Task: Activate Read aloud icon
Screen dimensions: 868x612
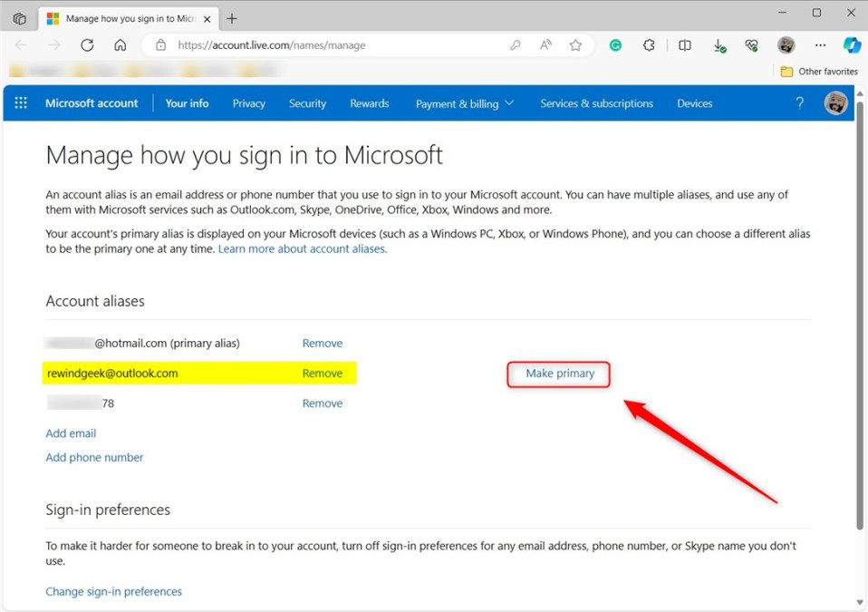Action: (x=545, y=45)
